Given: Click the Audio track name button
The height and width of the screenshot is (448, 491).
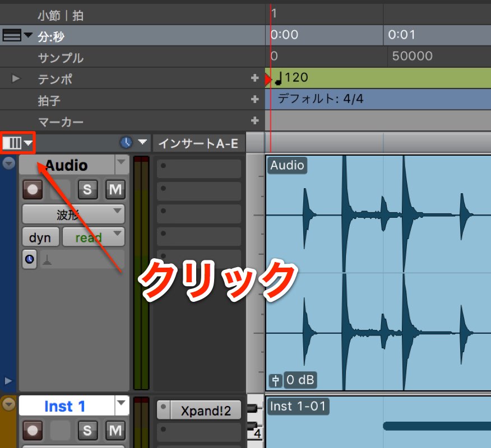Looking at the screenshot, I should pos(67,165).
